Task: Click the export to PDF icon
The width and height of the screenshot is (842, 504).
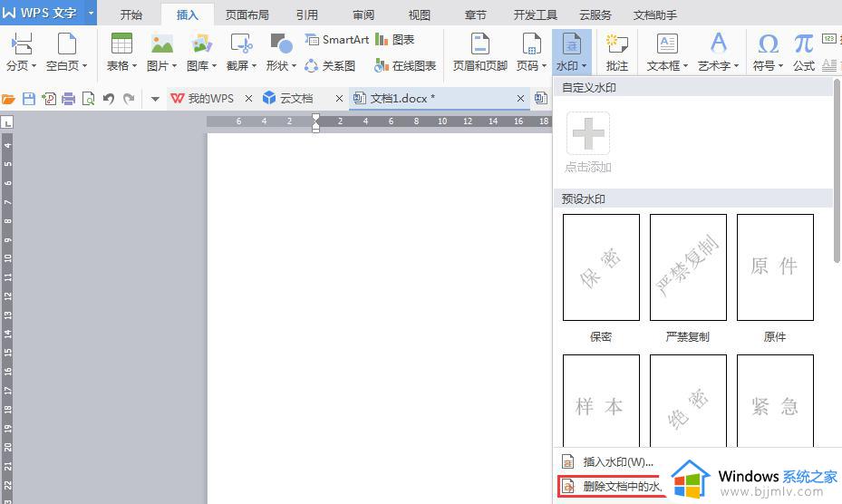Action: [x=49, y=99]
